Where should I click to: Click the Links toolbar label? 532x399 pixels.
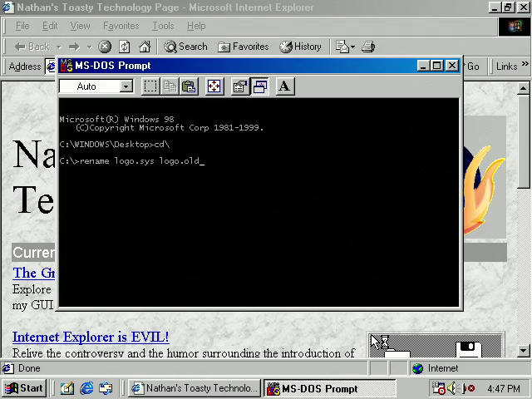click(x=506, y=66)
